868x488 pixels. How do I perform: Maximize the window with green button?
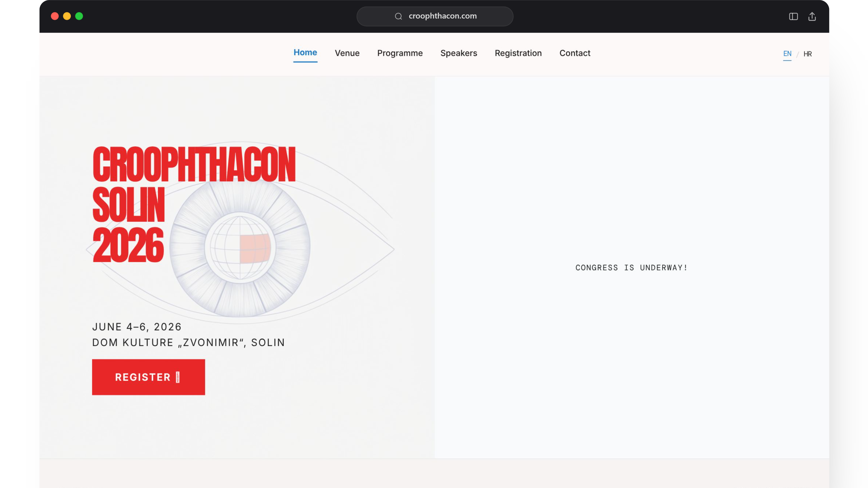pos(79,16)
